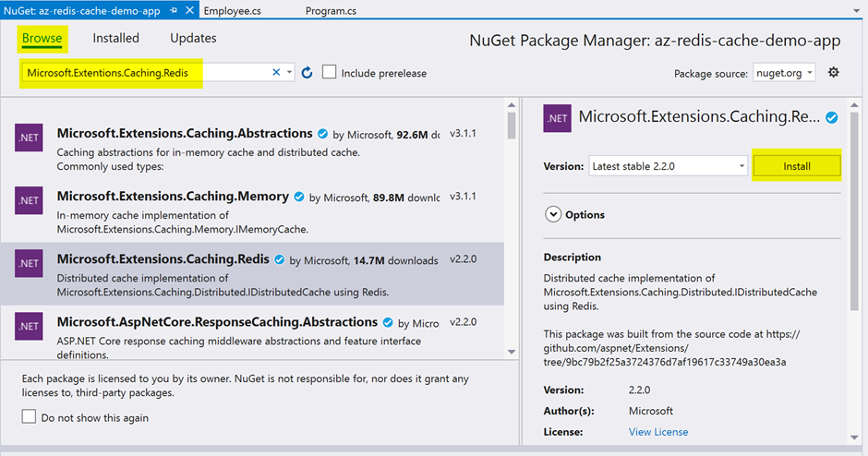Select Microsoft.Extensions.Caching.Redis package in list
This screenshot has width=868, height=456.
(x=252, y=274)
